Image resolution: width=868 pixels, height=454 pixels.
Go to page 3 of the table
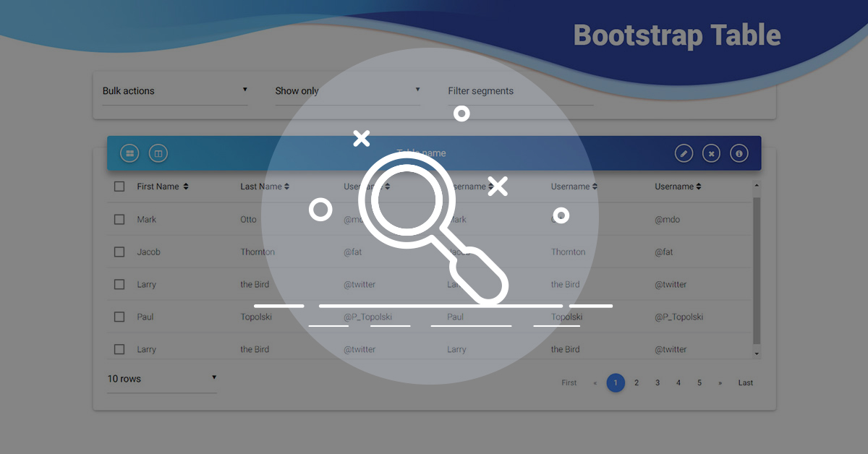coord(658,382)
